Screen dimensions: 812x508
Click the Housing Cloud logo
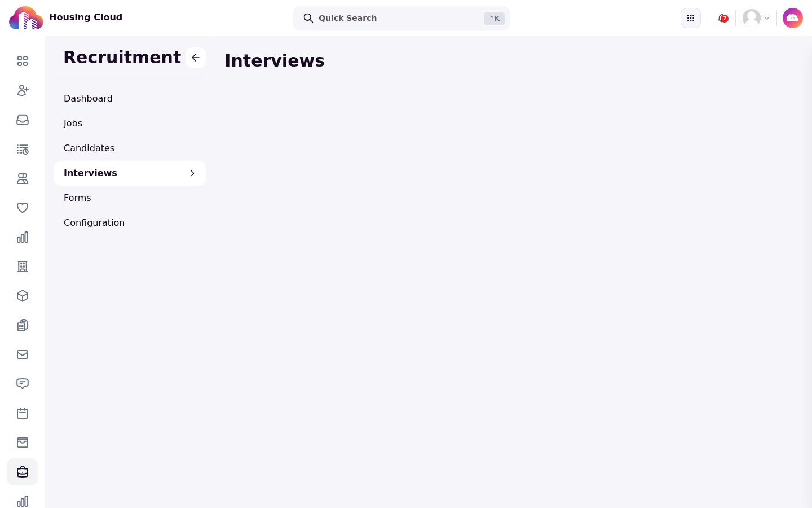pyautogui.click(x=26, y=18)
